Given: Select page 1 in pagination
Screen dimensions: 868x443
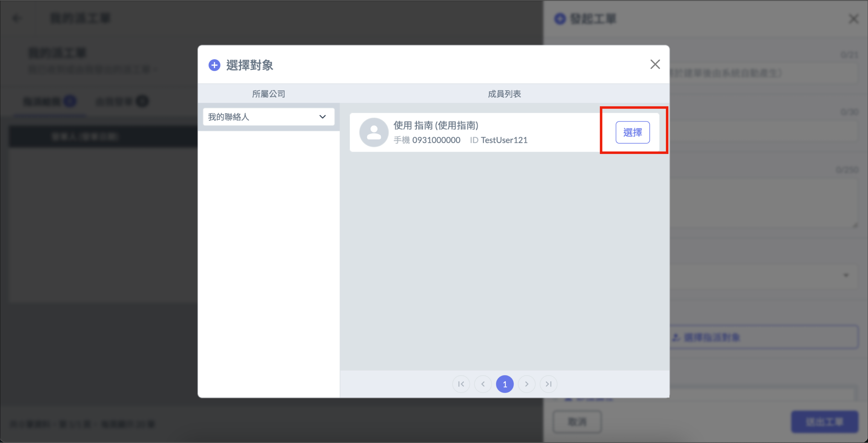Looking at the screenshot, I should (505, 384).
